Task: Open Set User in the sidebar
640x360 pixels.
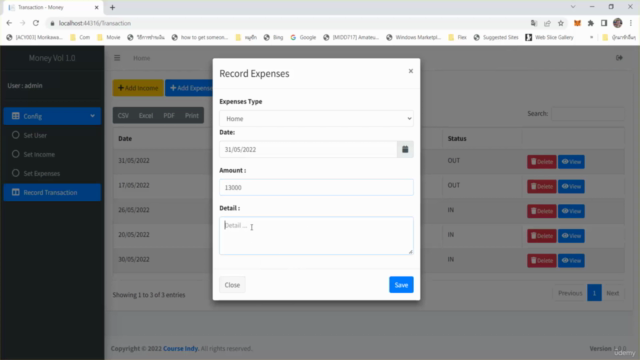Action: point(52,135)
